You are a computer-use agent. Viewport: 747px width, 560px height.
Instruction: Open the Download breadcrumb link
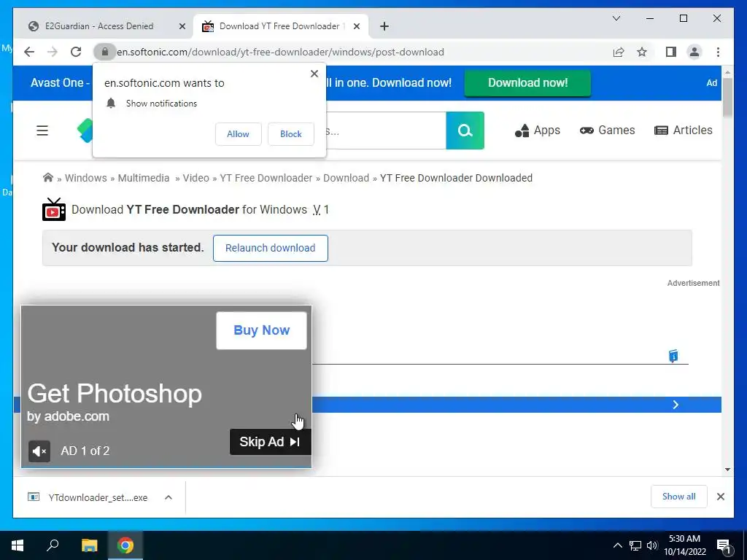point(346,178)
